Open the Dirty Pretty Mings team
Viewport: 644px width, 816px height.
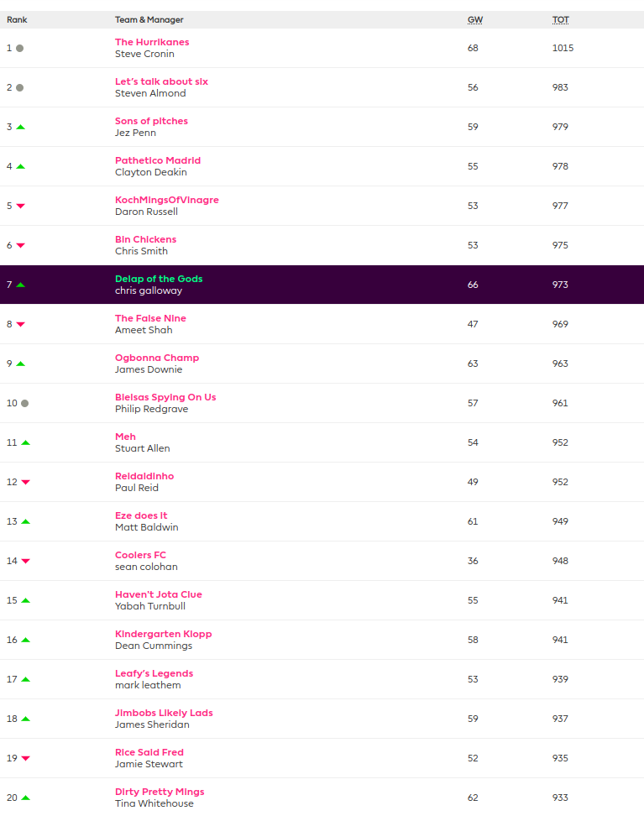point(160,792)
